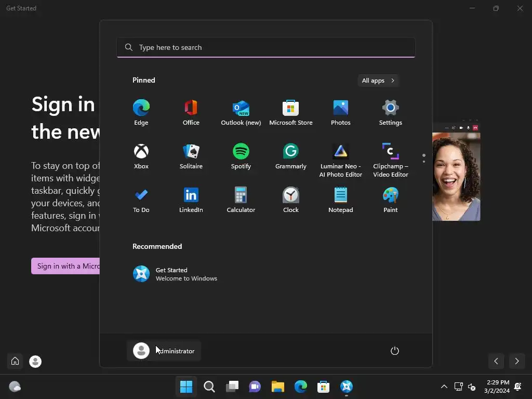
Task: Launch LinkedIn pinned app
Action: pos(191,200)
